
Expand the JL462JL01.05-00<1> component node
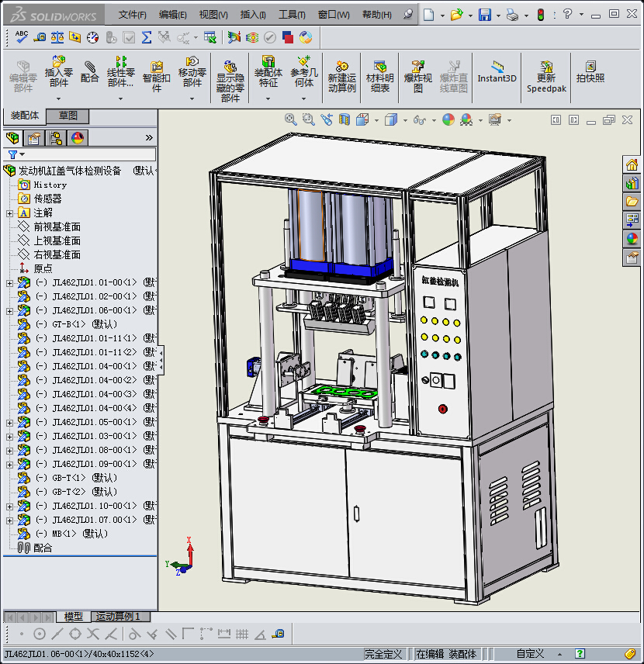pos(9,423)
